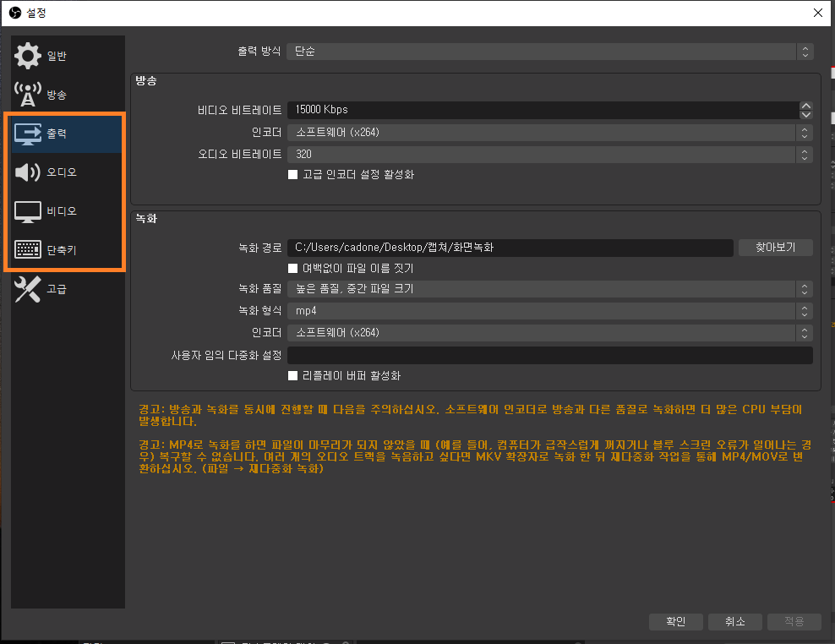
Task: Increase 비디오 비트레이트 with up arrow
Action: pos(806,106)
